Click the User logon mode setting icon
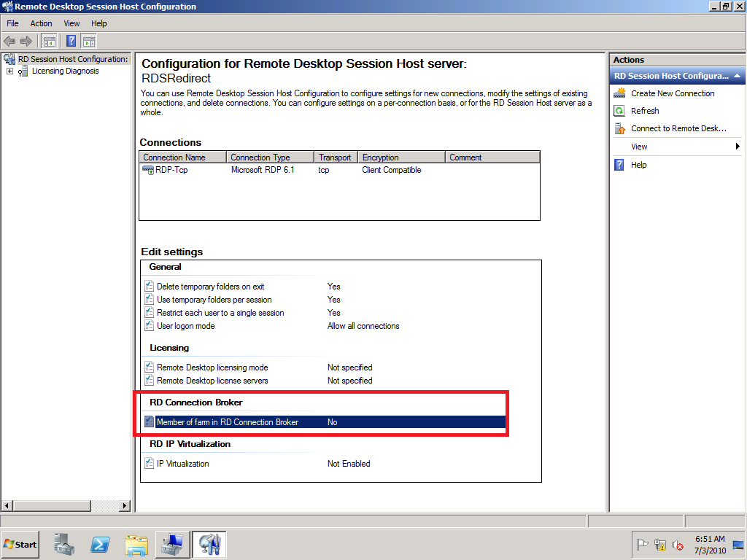 tap(149, 326)
